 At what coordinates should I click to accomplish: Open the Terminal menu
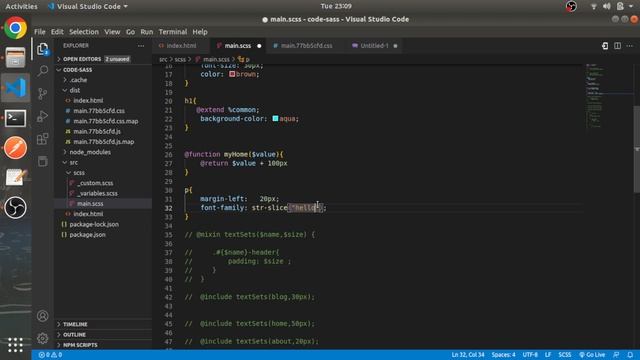(x=173, y=32)
